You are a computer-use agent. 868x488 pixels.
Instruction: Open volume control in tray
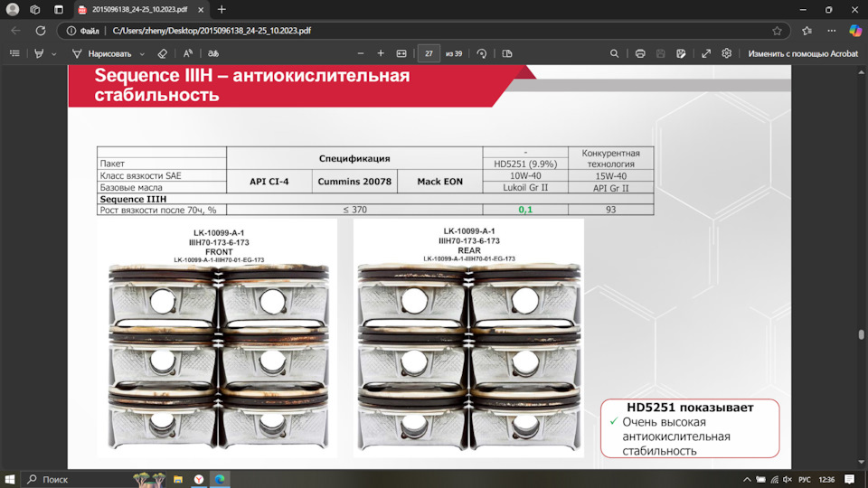pyautogui.click(x=788, y=480)
